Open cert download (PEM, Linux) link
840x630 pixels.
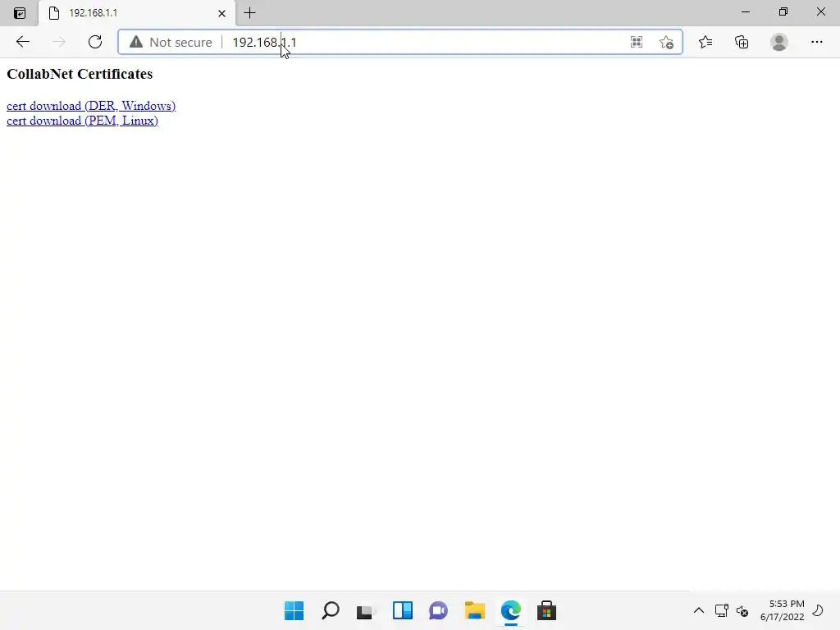(x=82, y=121)
